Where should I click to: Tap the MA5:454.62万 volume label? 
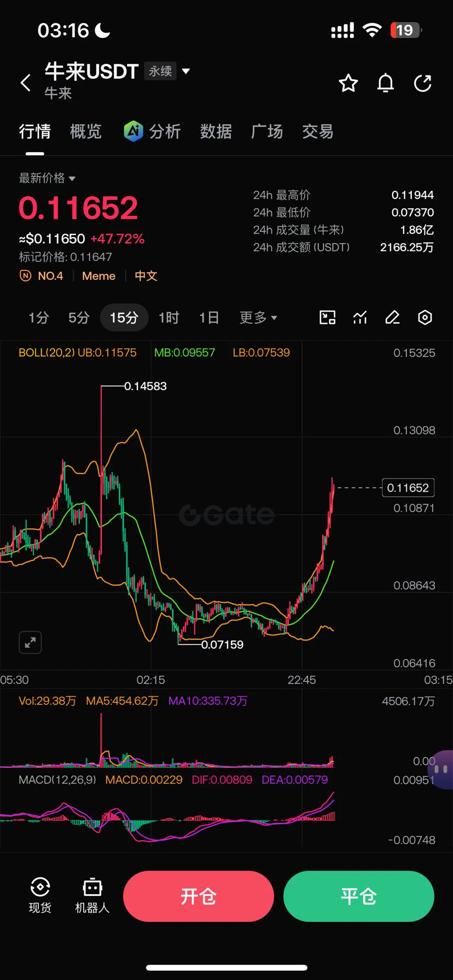click(123, 701)
